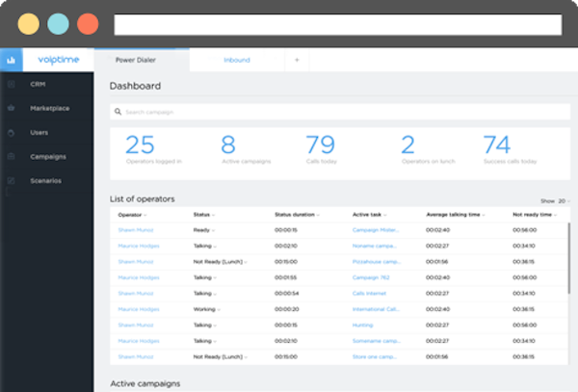The width and height of the screenshot is (578, 392).
Task: Click the magnifier icon in campaign search
Action: point(118,113)
